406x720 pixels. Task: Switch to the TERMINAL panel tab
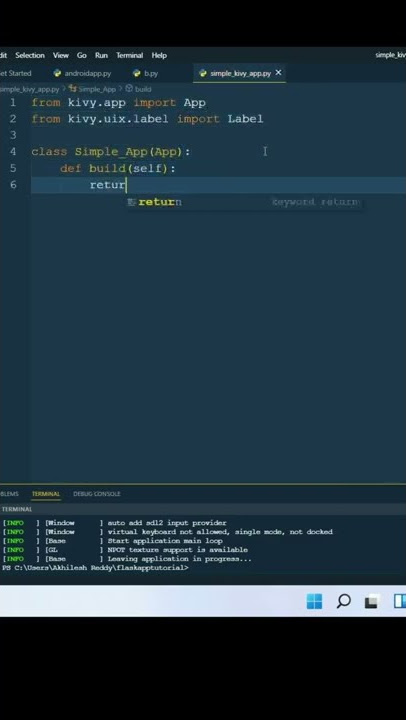coord(46,494)
